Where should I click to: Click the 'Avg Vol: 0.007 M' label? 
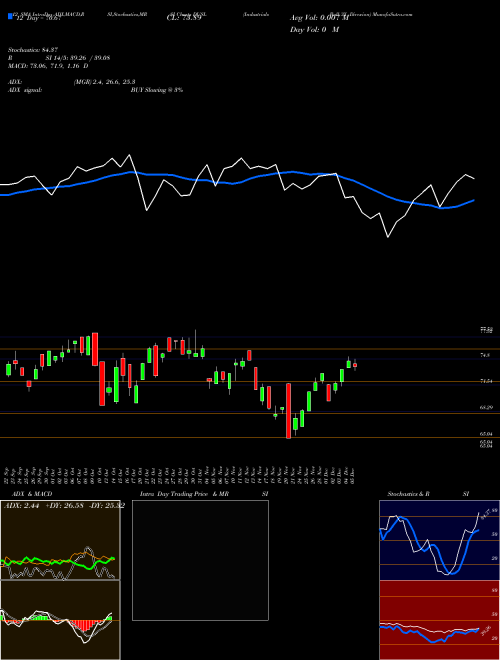tap(319, 18)
